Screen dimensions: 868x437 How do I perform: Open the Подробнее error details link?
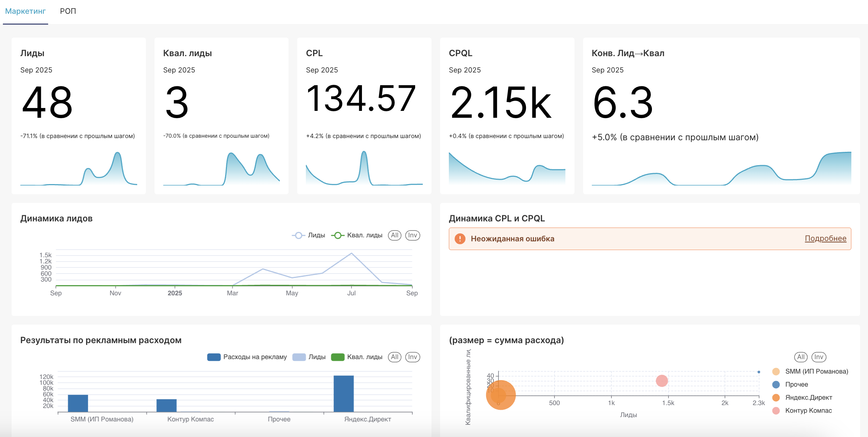coord(825,238)
